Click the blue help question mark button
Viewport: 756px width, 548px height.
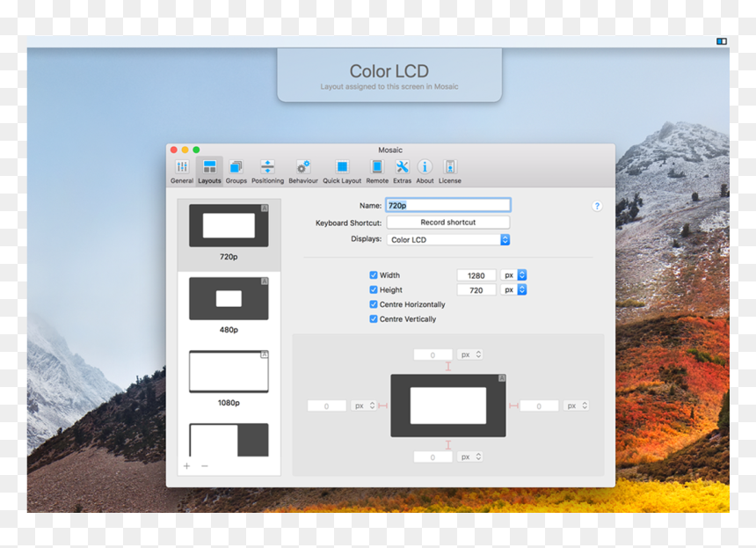[x=597, y=206]
